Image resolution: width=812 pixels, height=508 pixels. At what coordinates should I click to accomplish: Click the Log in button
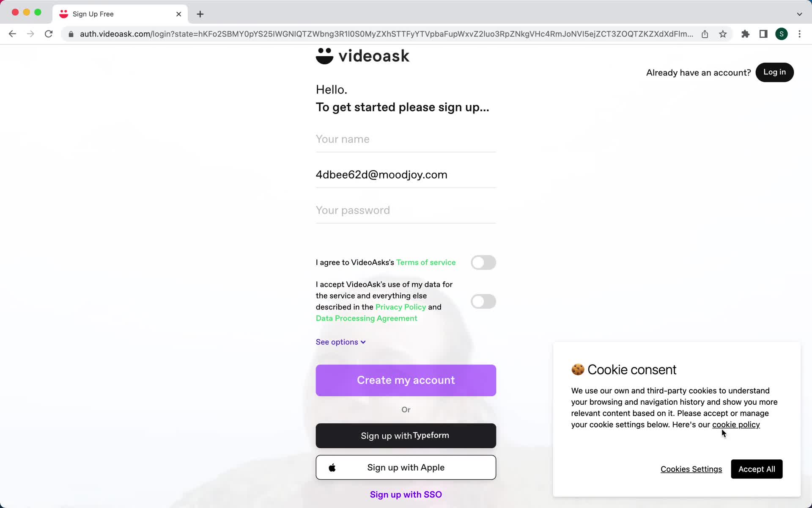(x=775, y=72)
